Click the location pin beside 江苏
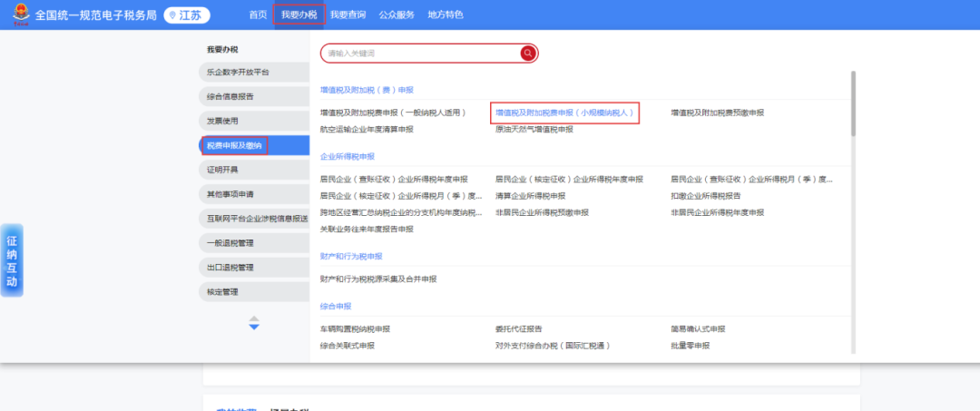The image size is (980, 411). click(172, 15)
